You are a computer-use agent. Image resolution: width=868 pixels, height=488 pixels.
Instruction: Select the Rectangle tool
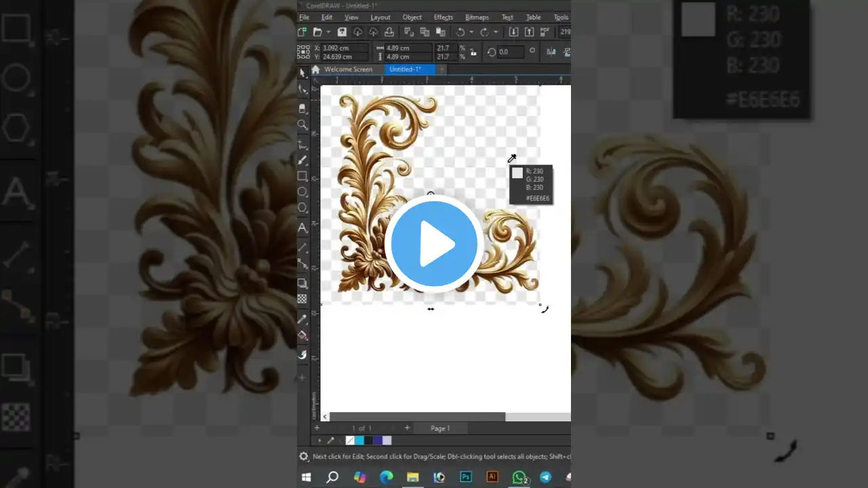tap(302, 176)
